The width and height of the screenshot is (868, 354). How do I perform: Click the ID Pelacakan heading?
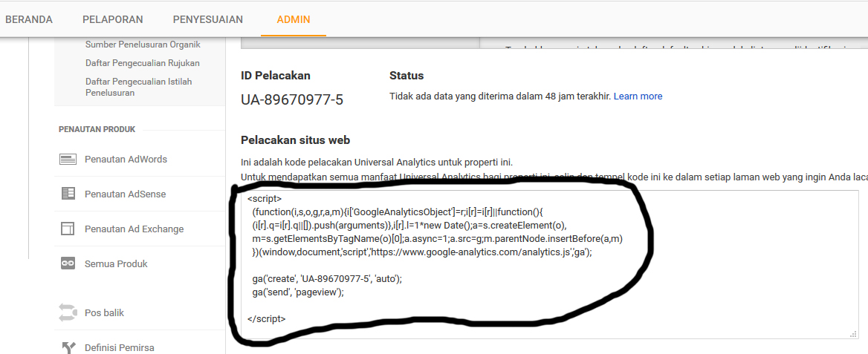pos(276,76)
